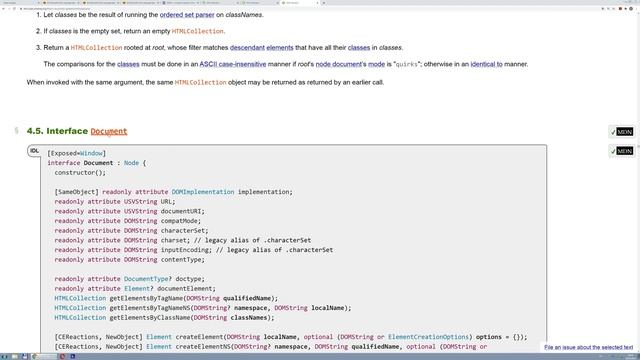This screenshot has width=640, height=360.
Task: Follow the 'elements' link
Action: 280,47
